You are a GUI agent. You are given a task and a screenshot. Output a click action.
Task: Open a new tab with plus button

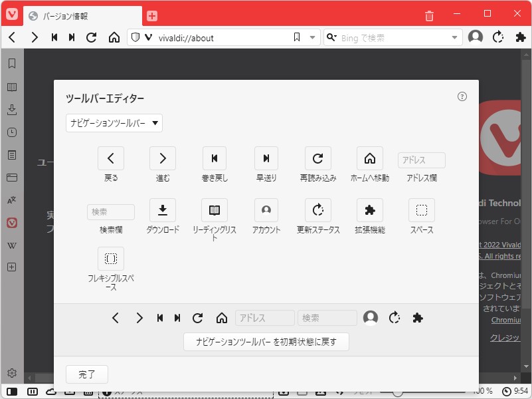pyautogui.click(x=151, y=16)
